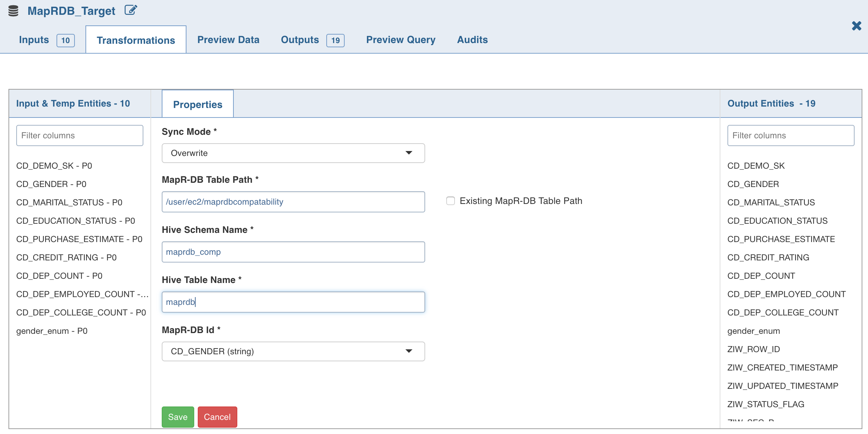Screen dimensions: 868x434
Task: Click ZIW_CREATED_TIMESTAMP output entity
Action: (783, 368)
